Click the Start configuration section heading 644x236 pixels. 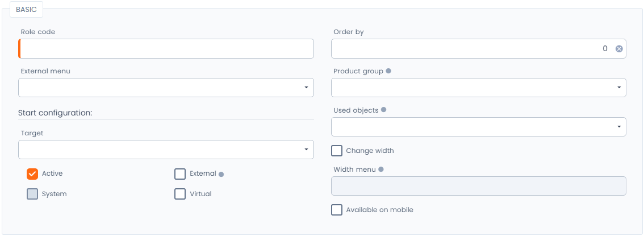[x=55, y=113]
